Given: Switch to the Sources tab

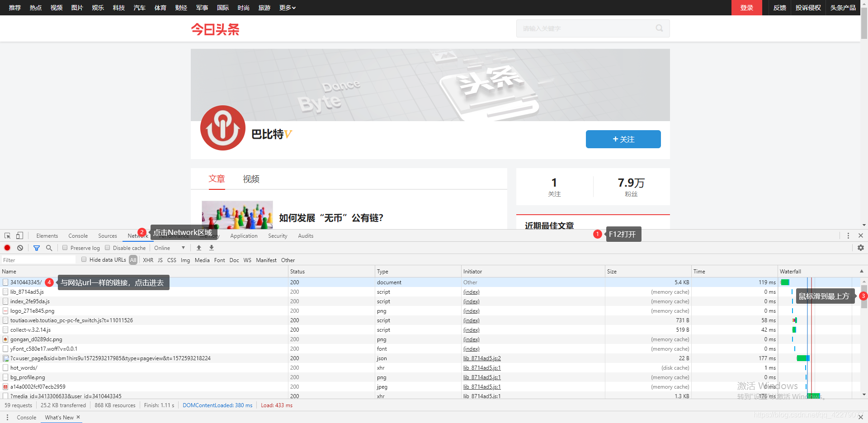Looking at the screenshot, I should 108,236.
